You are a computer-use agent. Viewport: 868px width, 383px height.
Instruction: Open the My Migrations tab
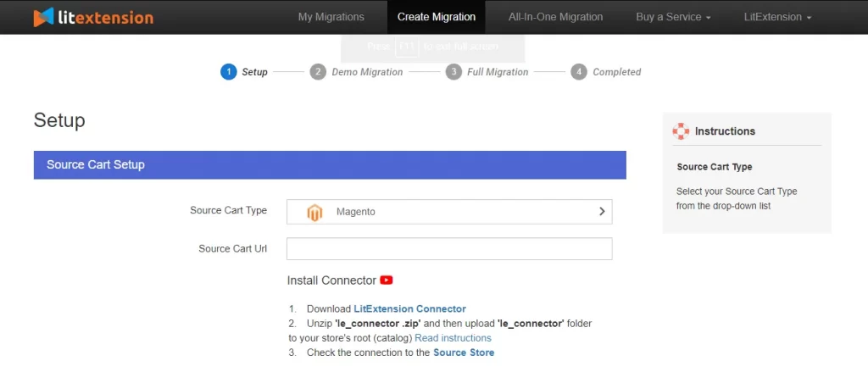331,17
